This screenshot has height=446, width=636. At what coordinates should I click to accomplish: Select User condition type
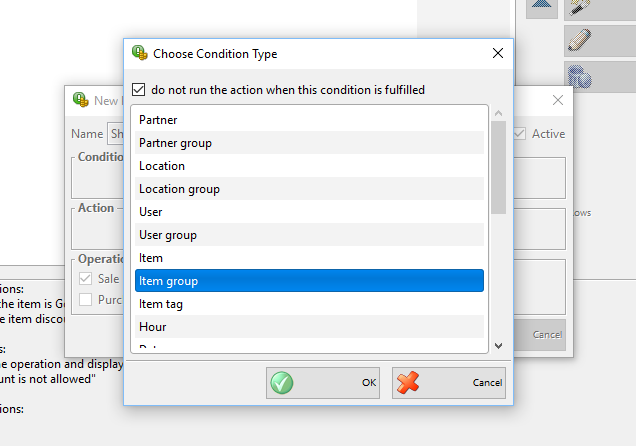(x=309, y=212)
